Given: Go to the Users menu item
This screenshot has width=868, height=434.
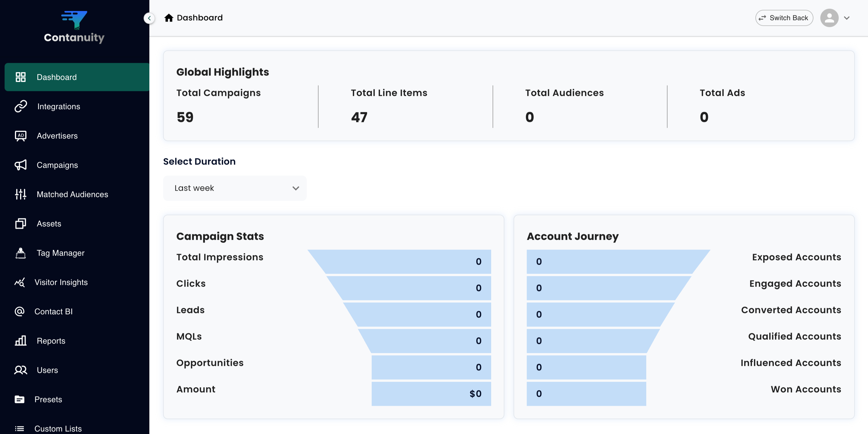Looking at the screenshot, I should (x=47, y=370).
